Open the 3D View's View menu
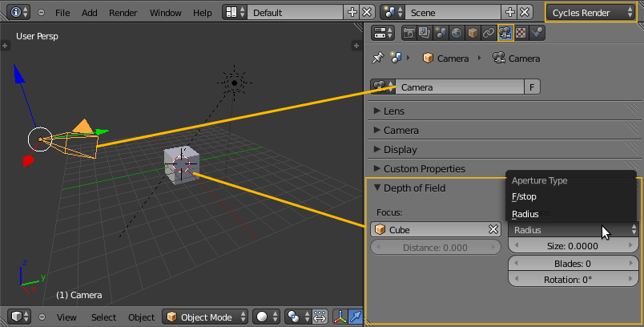644x327 pixels. tap(66, 317)
